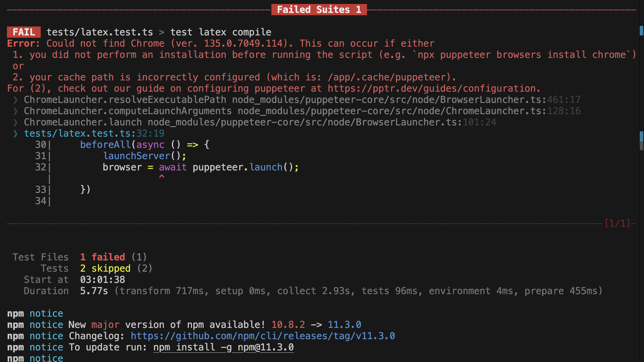
Task: Click the chevron before ChromeLauncher.launch
Action: tap(15, 122)
